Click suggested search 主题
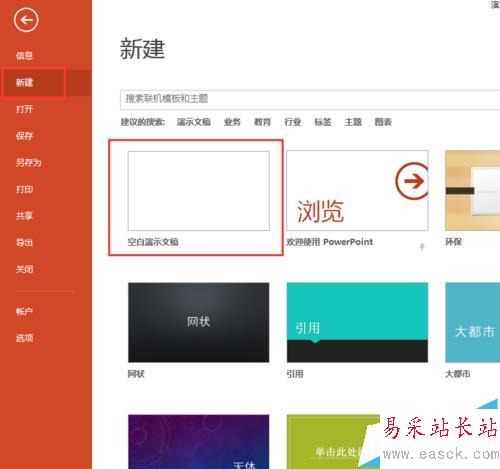 [353, 122]
